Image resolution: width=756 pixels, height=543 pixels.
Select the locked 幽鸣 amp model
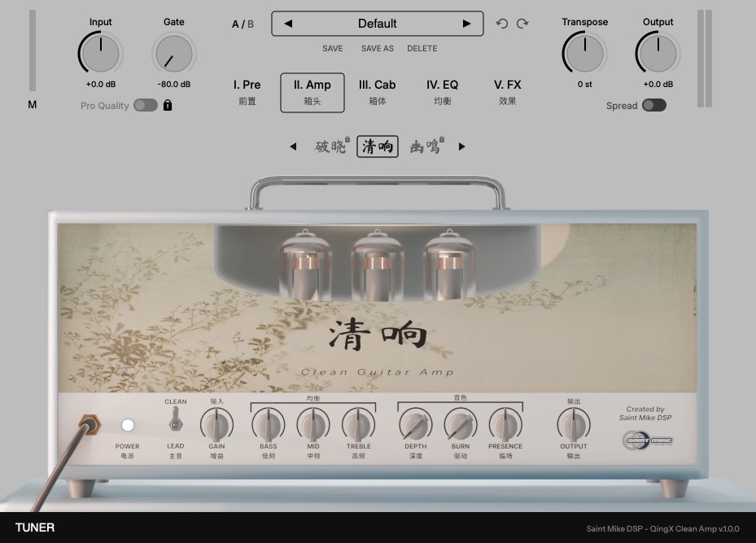coord(426,146)
